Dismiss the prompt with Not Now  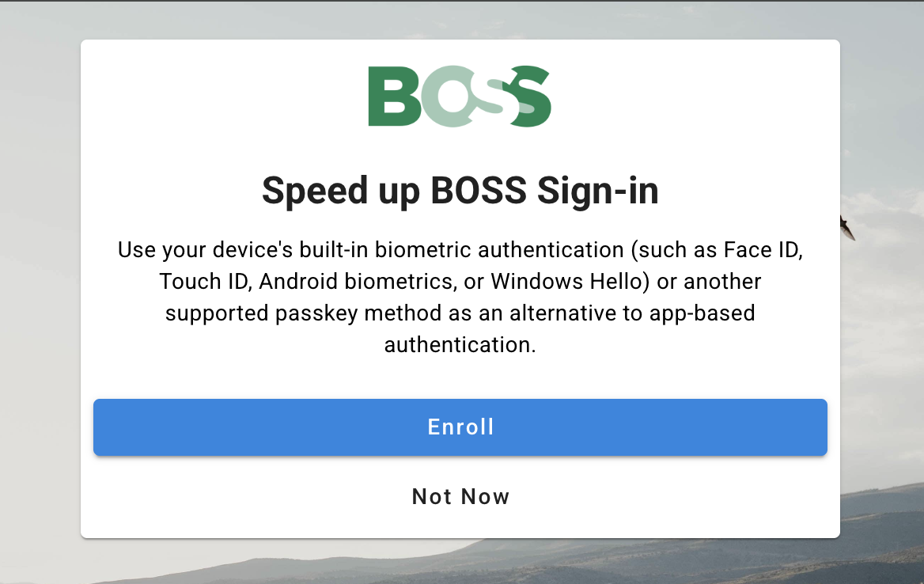pos(460,496)
